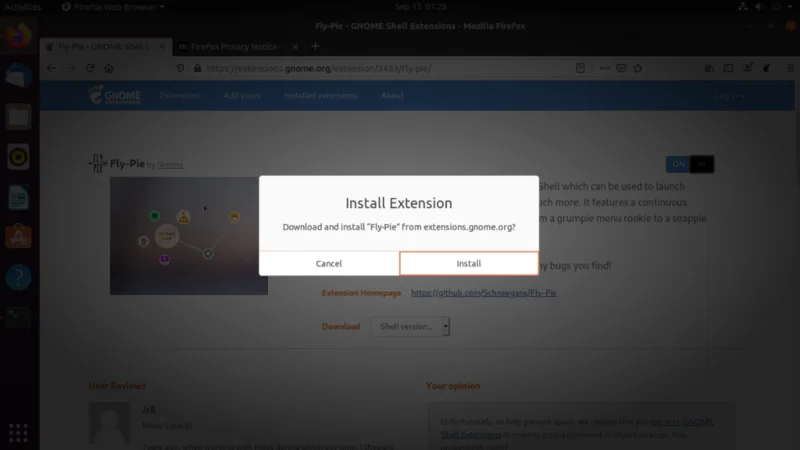The image size is (800, 450).
Task: Cancel the Install Extension dialog
Action: (329, 263)
